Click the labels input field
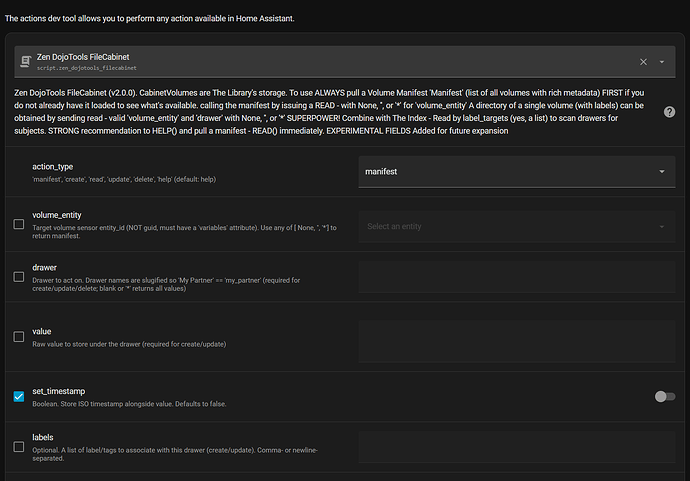Screen dimensions: 690x481 click(517, 447)
